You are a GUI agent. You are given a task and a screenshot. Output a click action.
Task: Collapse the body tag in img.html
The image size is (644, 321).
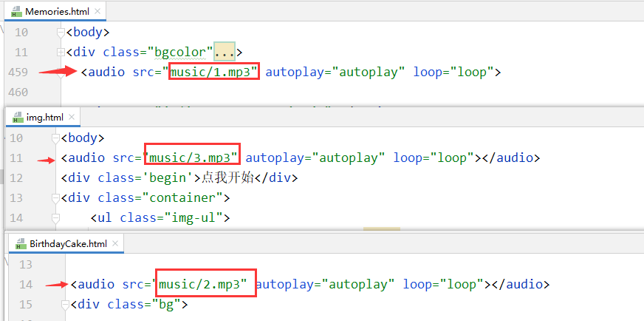pos(55,138)
